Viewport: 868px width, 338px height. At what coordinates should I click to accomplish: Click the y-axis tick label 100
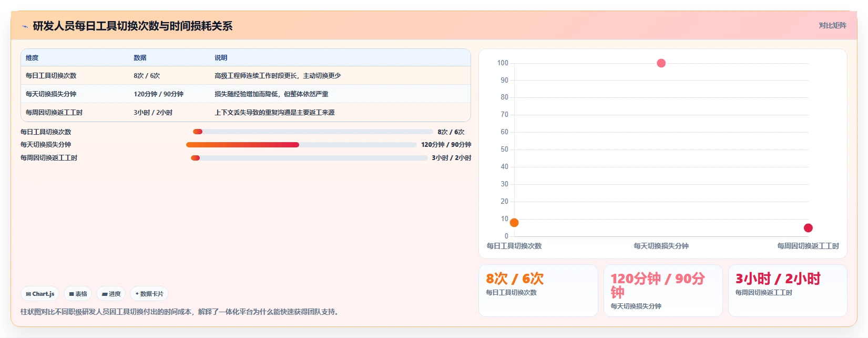coord(503,63)
